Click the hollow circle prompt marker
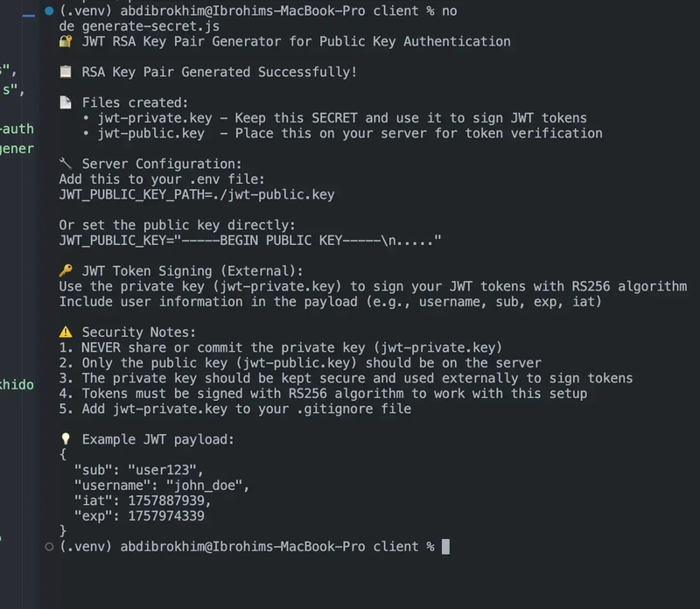700x609 pixels. pos(49,547)
